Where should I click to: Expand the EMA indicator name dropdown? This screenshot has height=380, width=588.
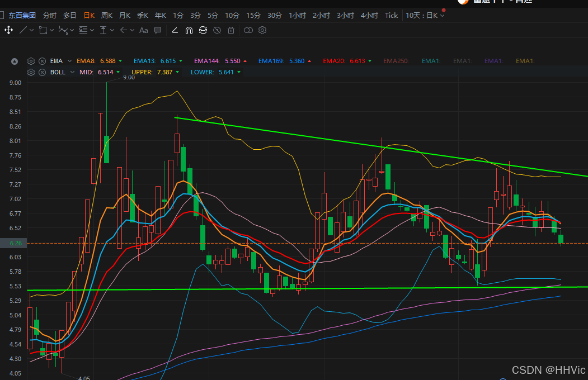[x=69, y=61]
